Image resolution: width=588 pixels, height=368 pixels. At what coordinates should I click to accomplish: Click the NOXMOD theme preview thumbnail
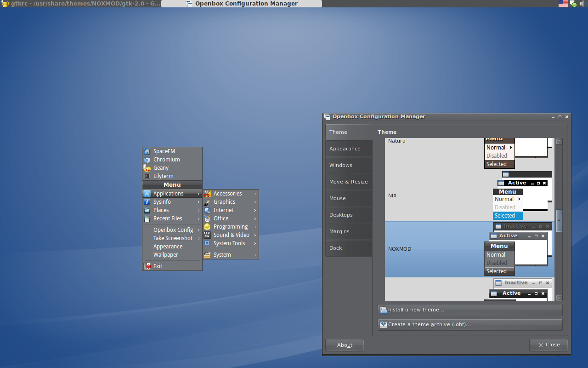pyautogui.click(x=518, y=249)
